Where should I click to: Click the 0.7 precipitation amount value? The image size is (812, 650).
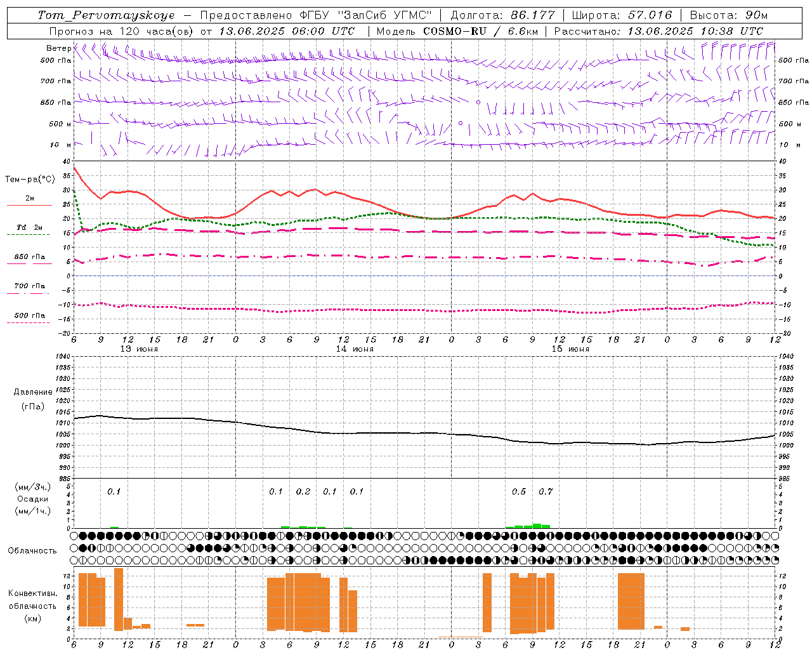tap(546, 491)
